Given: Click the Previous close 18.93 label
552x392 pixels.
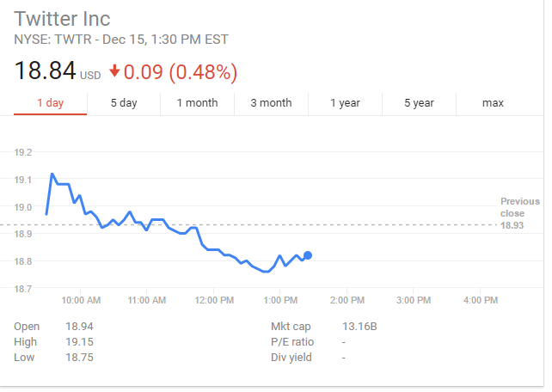Looking at the screenshot, I should [520, 213].
